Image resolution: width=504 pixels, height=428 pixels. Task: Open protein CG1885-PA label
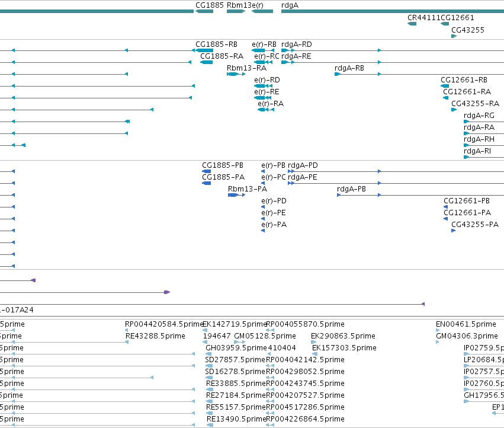click(x=223, y=177)
